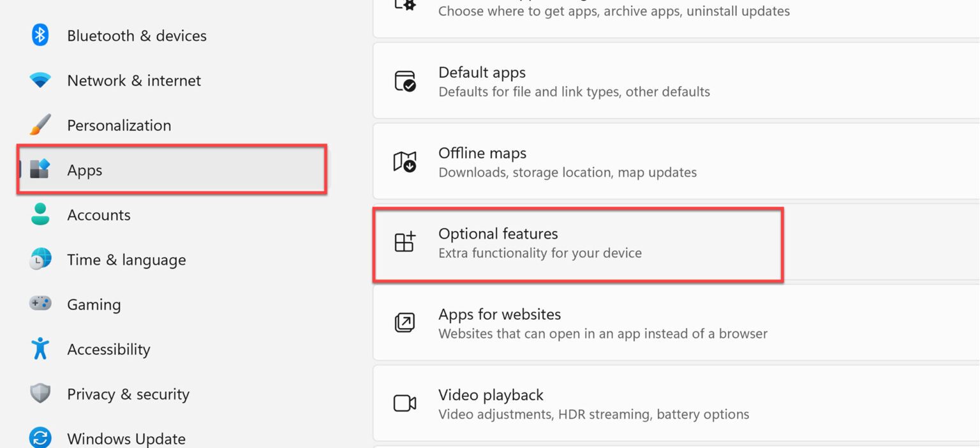Click the Apps sidebar icon
This screenshot has height=448, width=980.
[40, 170]
